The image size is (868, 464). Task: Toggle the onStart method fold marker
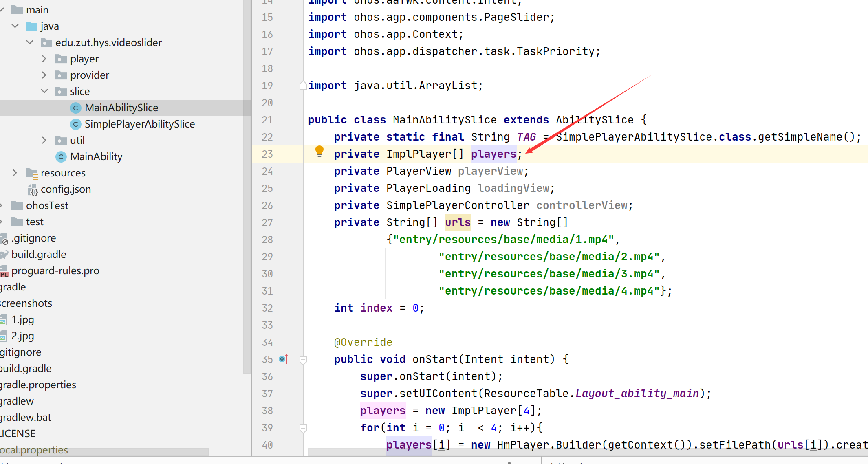(303, 360)
